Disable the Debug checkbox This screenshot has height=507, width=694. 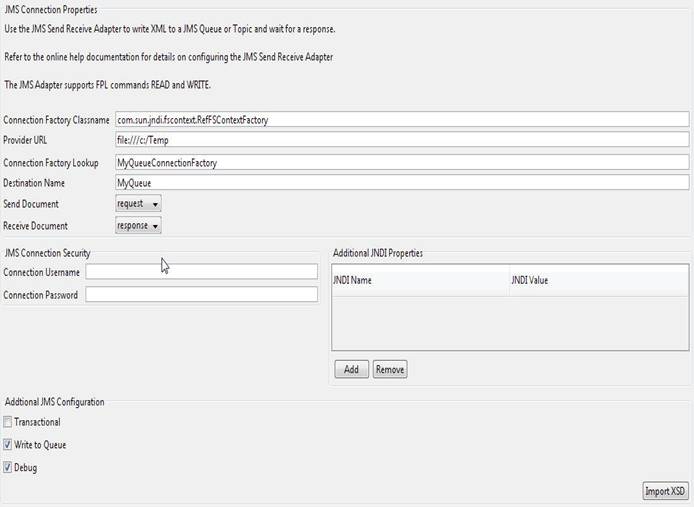(x=9, y=467)
